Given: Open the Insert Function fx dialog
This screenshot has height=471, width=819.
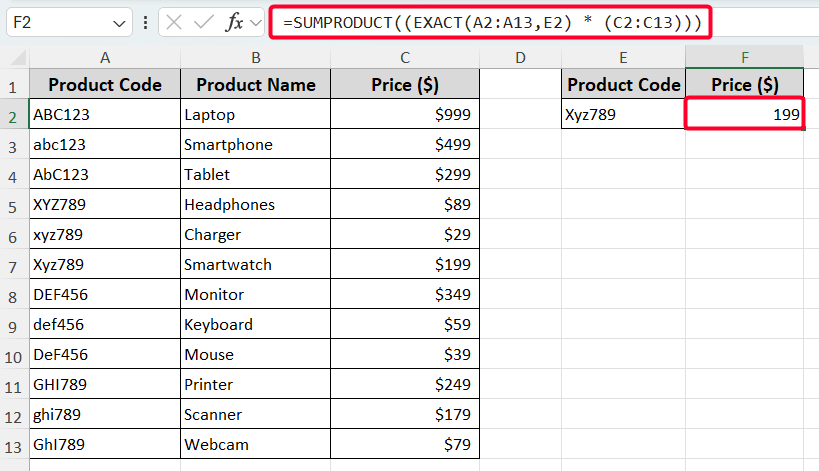Looking at the screenshot, I should [234, 22].
